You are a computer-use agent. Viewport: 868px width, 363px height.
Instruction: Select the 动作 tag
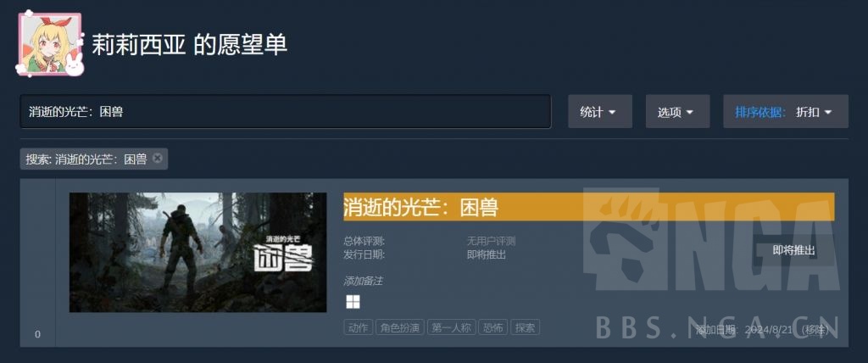[x=359, y=327]
